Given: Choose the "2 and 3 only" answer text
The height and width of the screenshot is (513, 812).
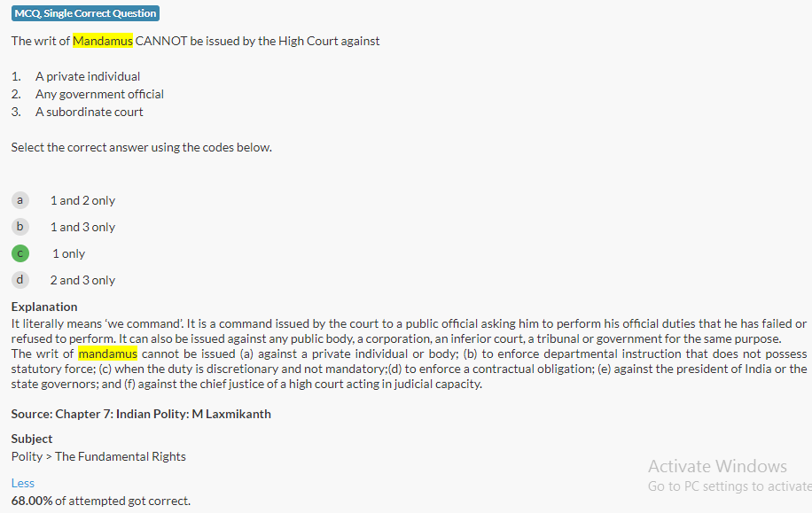Looking at the screenshot, I should coord(82,280).
